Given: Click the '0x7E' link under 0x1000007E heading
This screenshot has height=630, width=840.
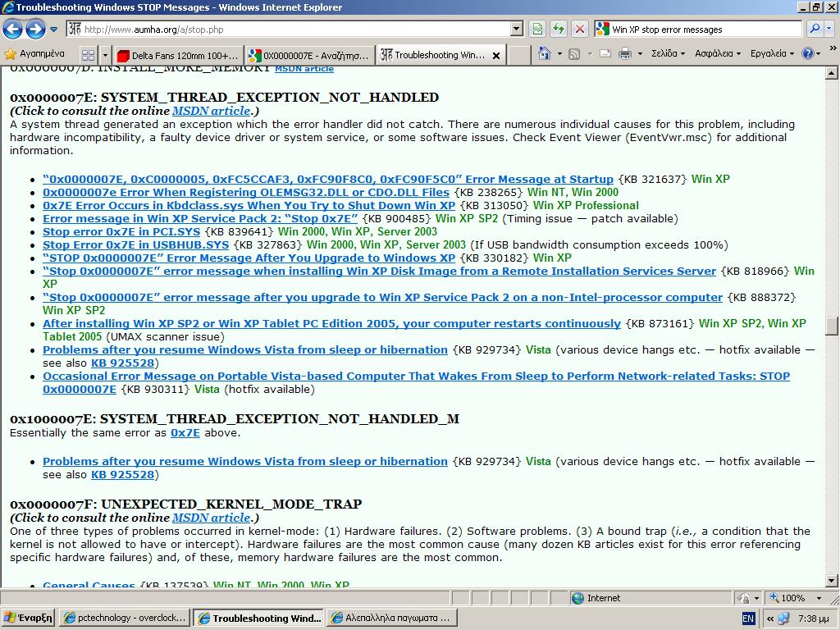Looking at the screenshot, I should pyautogui.click(x=185, y=433).
